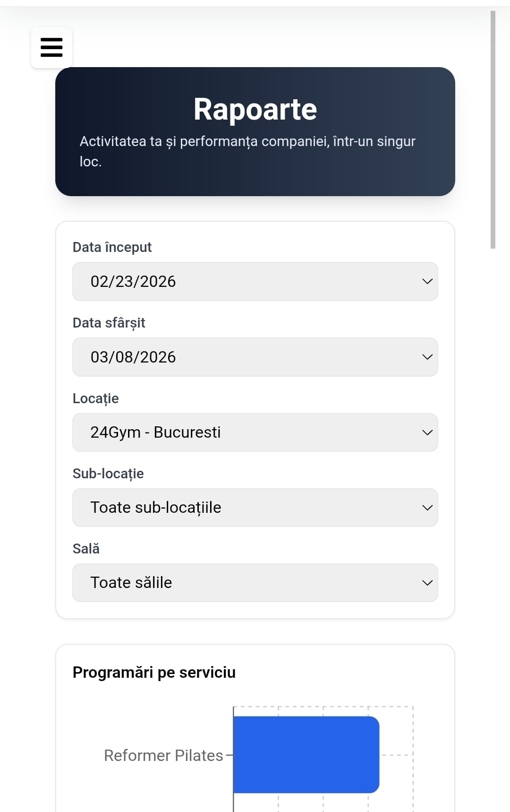Image resolution: width=510 pixels, height=812 pixels.
Task: Click the Rapoarte page heading
Action: pos(255,109)
